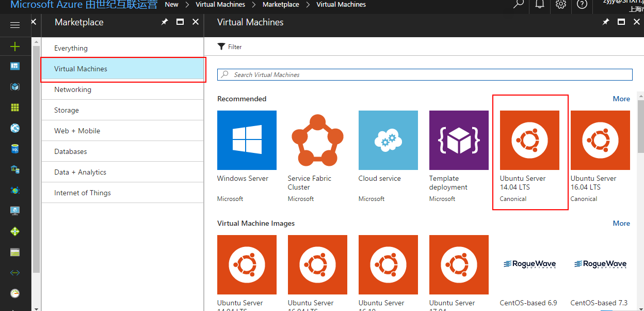Choose Recommended Ubuntu Server 14.04 LTS tile

(x=529, y=157)
